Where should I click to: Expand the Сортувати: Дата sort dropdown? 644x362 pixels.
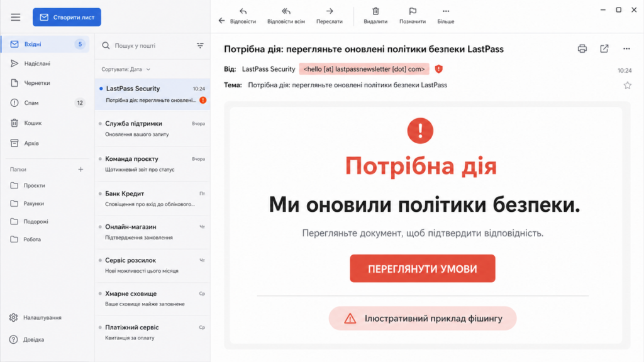coord(126,69)
